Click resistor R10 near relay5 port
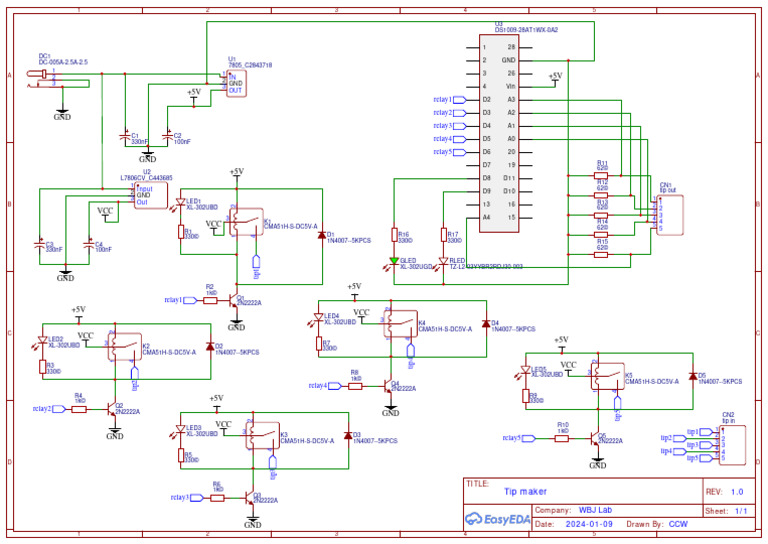The width and height of the screenshot is (768, 544). tap(562, 439)
